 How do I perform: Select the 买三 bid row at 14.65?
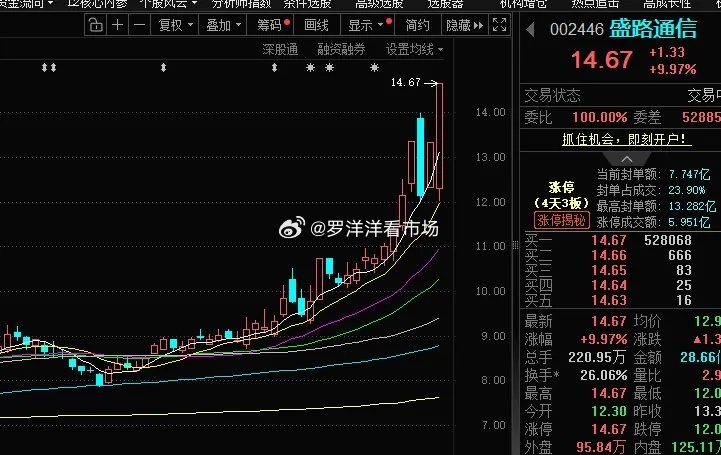pyautogui.click(x=620, y=270)
